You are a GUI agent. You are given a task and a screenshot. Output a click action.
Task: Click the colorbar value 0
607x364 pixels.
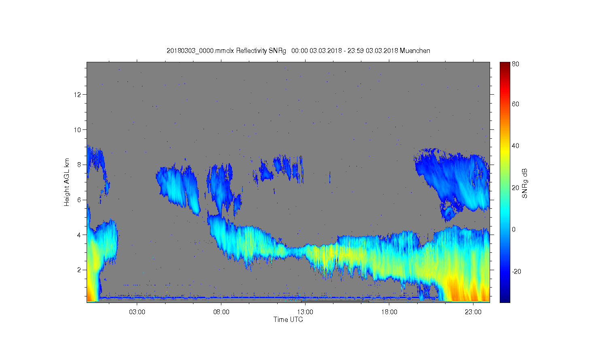(x=514, y=230)
